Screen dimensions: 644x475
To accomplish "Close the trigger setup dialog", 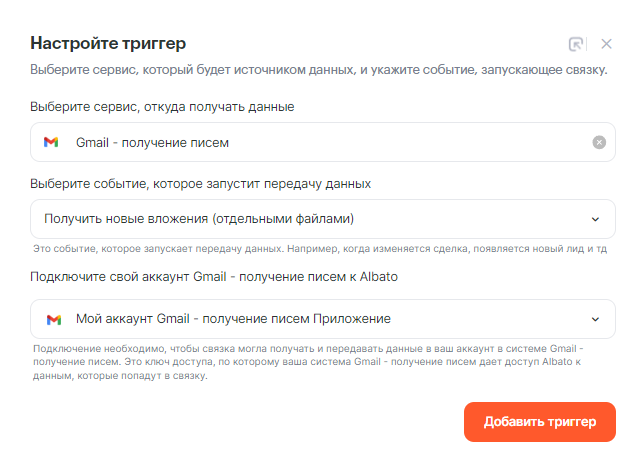I will click(x=606, y=44).
